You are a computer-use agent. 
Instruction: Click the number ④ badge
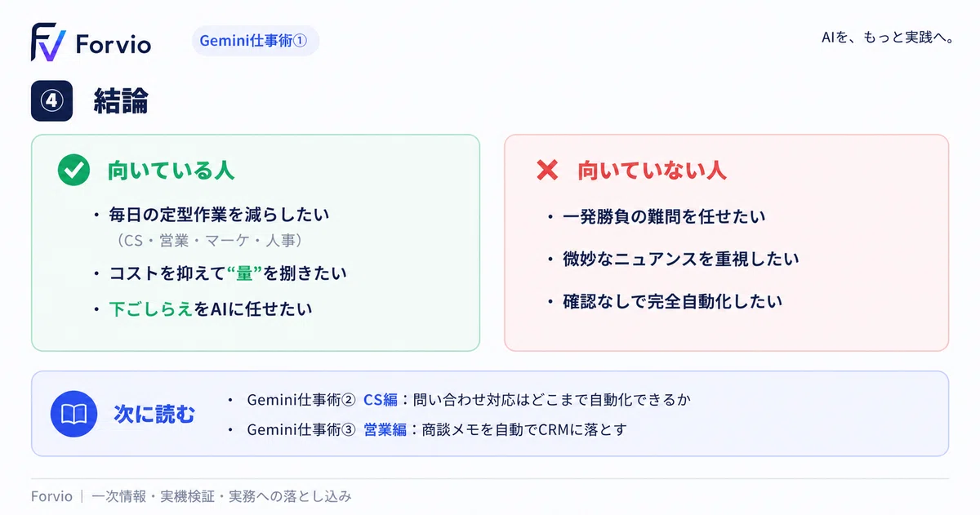coord(51,101)
